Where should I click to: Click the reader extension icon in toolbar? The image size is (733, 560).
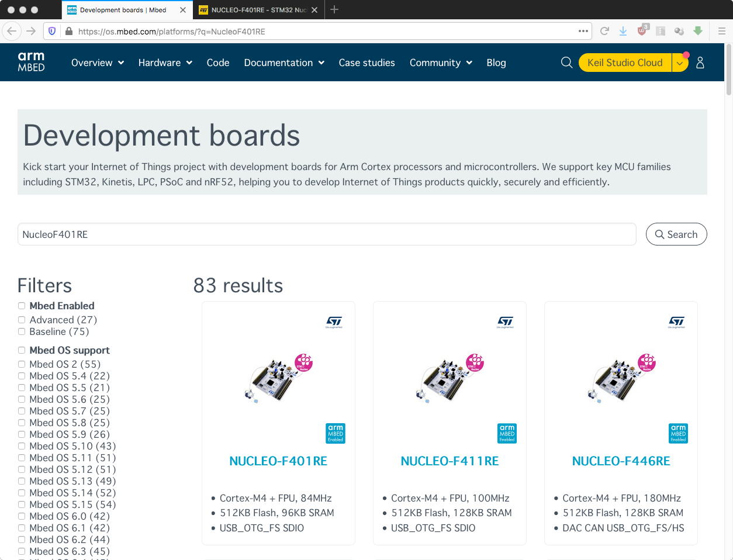(x=661, y=31)
